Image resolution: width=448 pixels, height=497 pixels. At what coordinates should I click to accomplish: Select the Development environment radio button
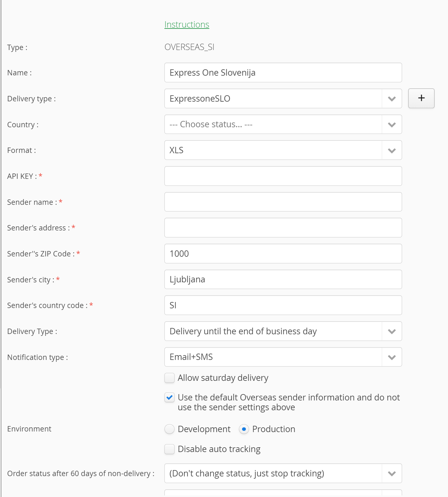pos(170,429)
